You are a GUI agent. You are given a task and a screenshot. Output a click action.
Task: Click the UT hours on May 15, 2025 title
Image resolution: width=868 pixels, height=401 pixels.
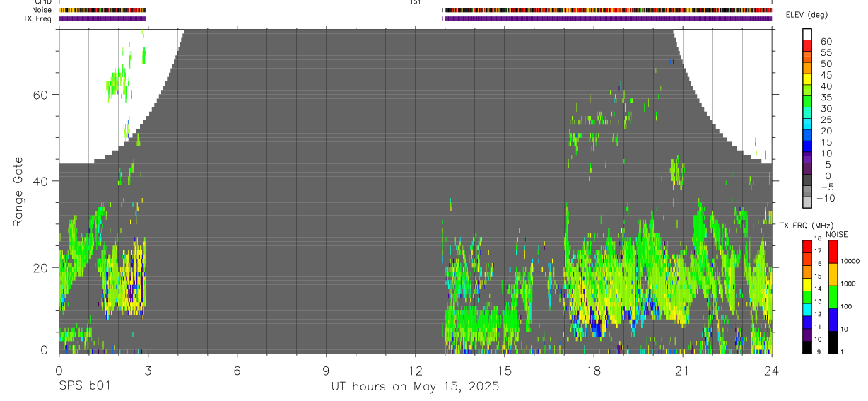[415, 387]
